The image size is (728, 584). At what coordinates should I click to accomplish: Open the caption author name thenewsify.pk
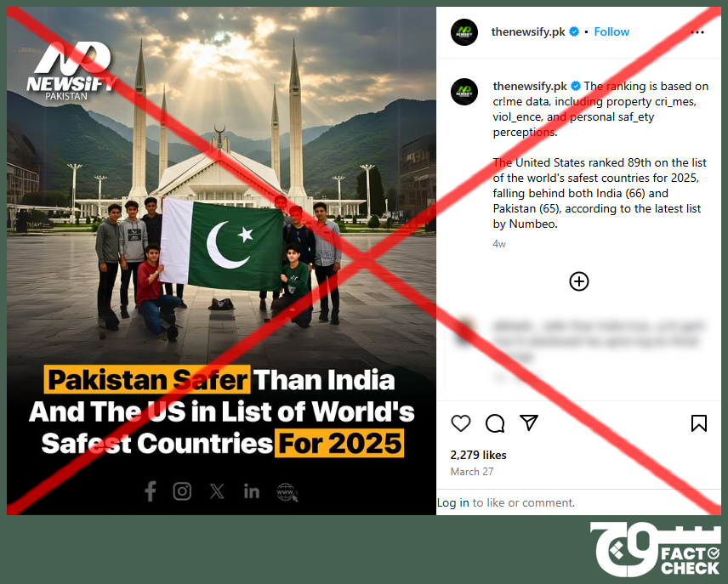530,87
